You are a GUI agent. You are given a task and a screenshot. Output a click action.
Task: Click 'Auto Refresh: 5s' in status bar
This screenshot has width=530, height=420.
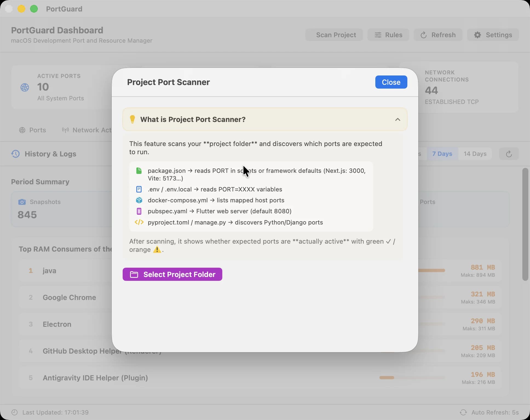[495, 412]
